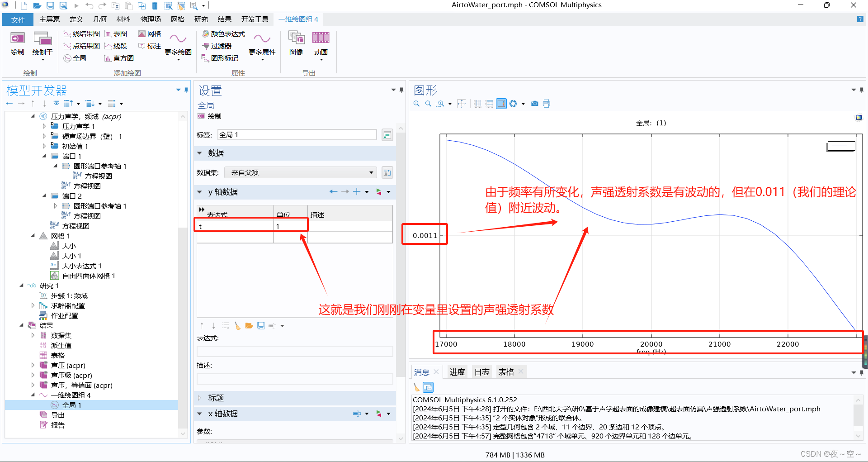Add a 表图 table graph

pyautogui.click(x=116, y=34)
